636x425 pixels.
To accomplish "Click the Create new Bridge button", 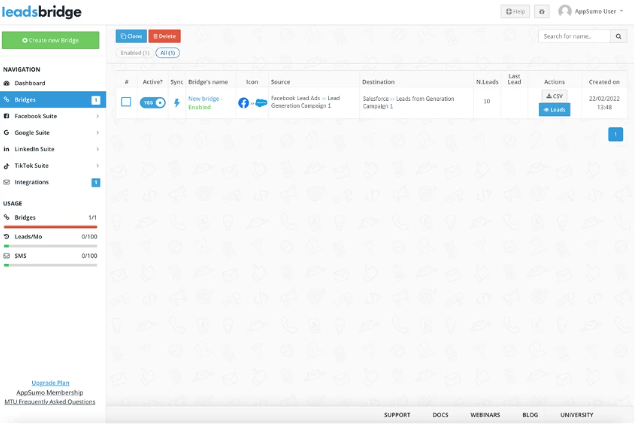I will click(51, 40).
